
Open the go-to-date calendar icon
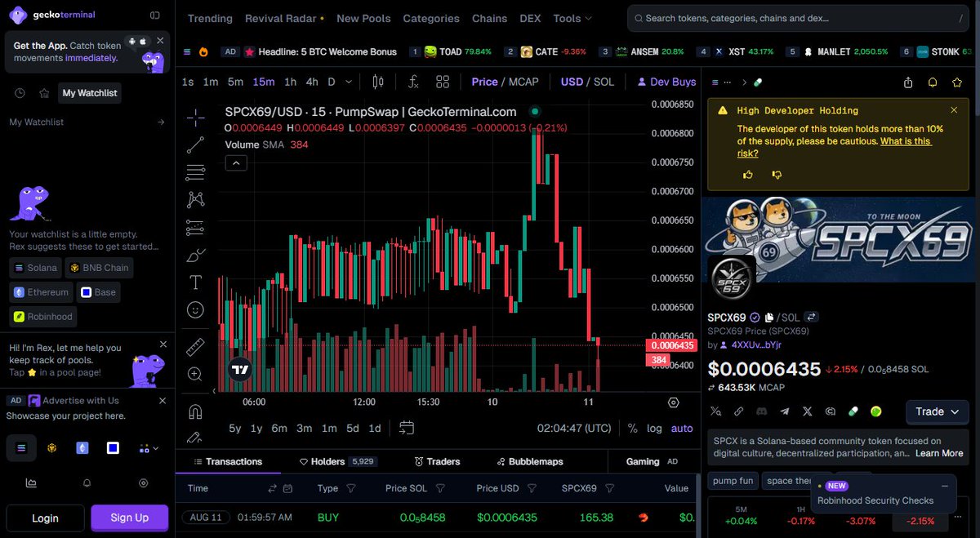click(x=407, y=428)
